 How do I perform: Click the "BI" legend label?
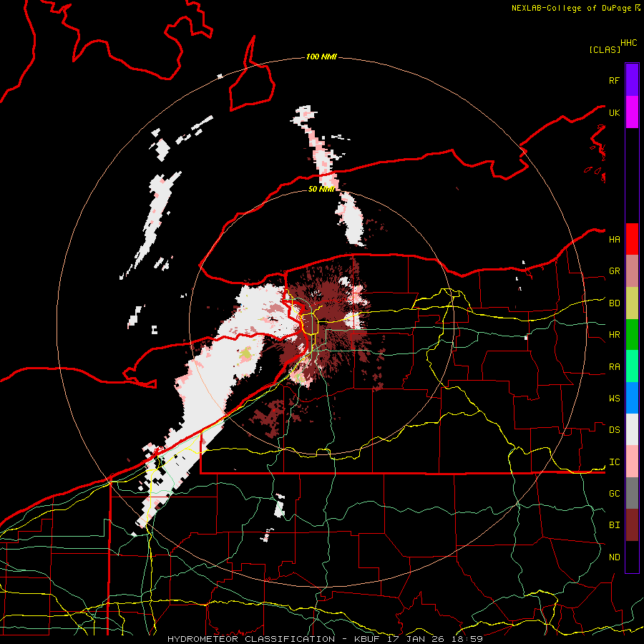(x=614, y=525)
